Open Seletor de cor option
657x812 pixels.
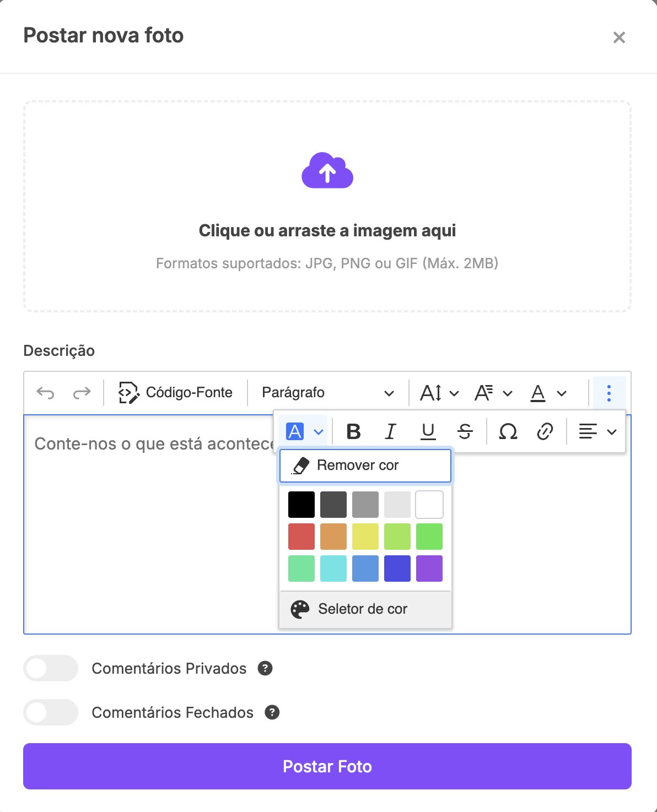coord(365,609)
